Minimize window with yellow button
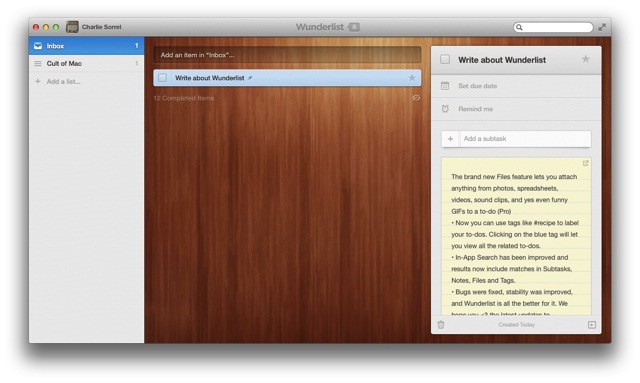The image size is (640, 383). coord(46,27)
